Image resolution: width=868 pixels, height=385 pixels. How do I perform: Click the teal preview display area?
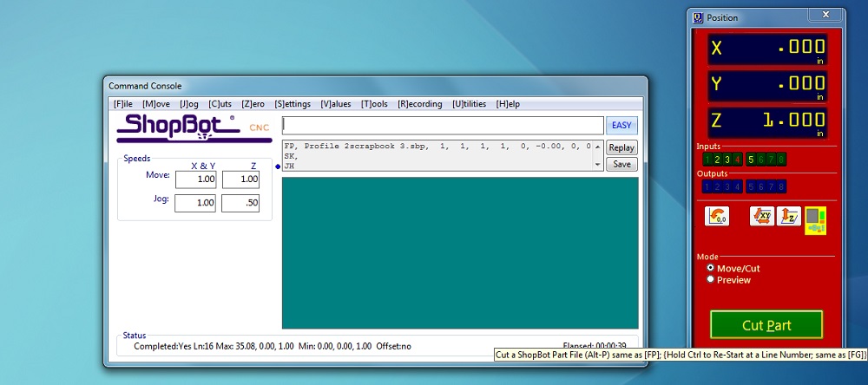[x=460, y=253]
